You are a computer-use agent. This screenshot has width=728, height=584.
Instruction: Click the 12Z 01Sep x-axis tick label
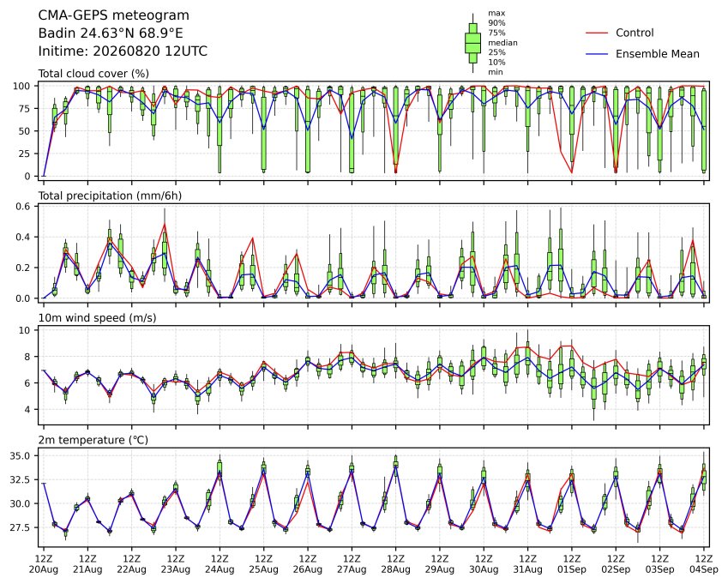coord(572,563)
